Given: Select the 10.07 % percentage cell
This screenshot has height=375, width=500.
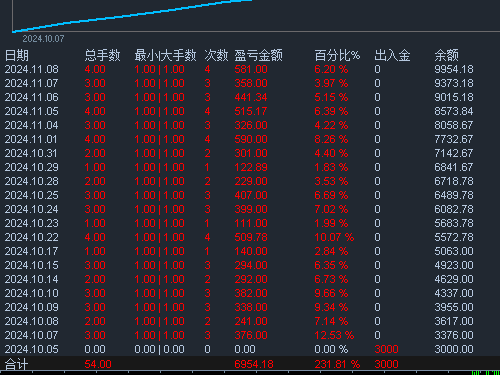Looking at the screenshot, I should pyautogui.click(x=334, y=237).
